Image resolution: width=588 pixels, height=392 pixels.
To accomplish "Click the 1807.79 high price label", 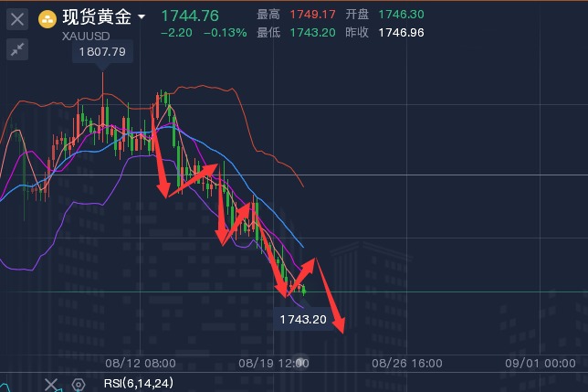I will pos(102,52).
